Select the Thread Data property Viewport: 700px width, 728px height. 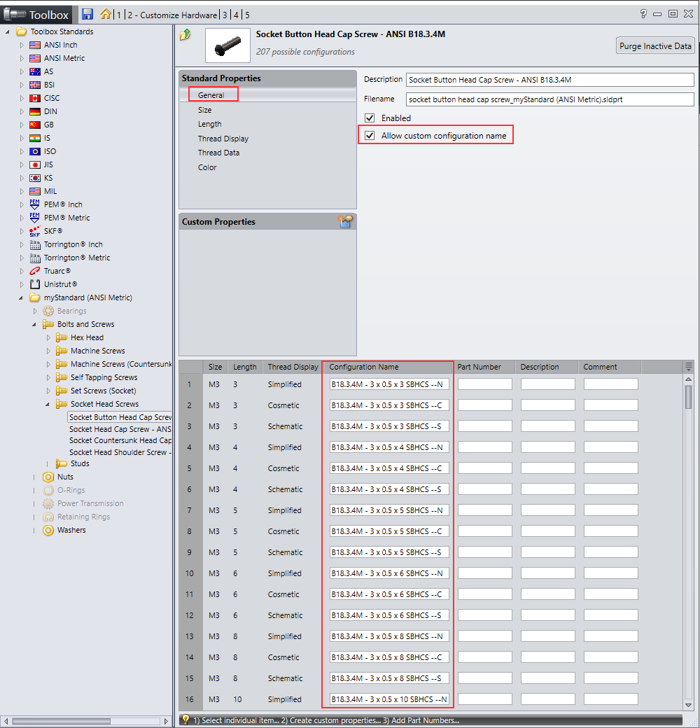click(x=218, y=153)
